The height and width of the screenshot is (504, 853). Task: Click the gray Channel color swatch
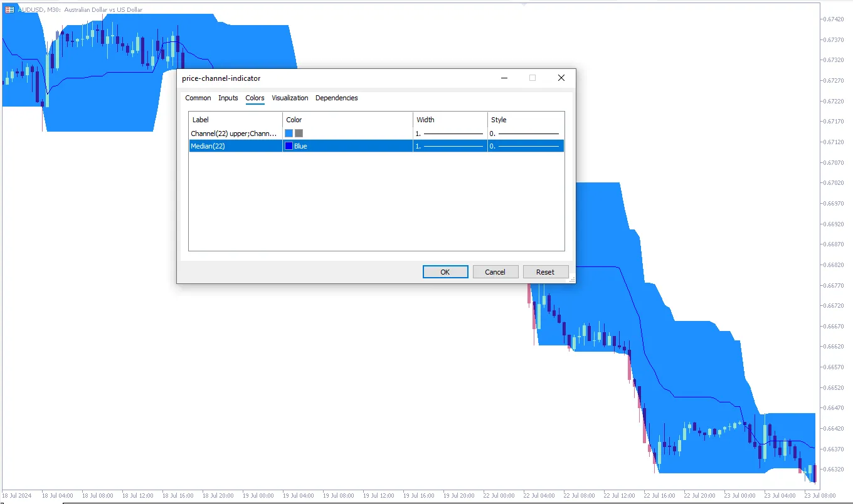299,134
